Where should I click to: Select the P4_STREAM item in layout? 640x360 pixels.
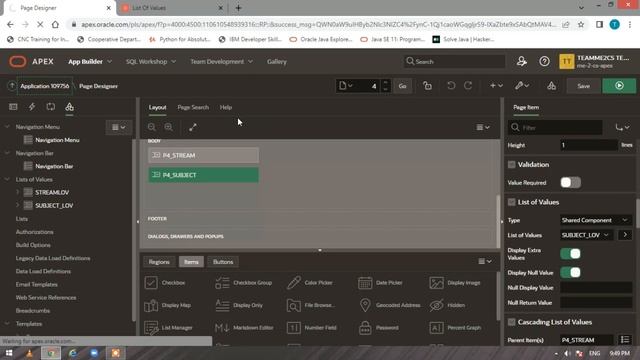pyautogui.click(x=203, y=155)
